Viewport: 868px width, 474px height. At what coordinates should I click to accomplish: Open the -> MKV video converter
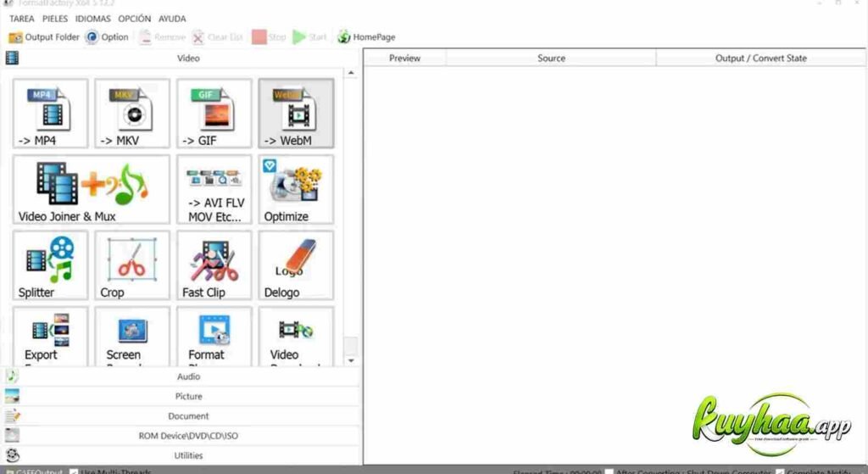132,113
